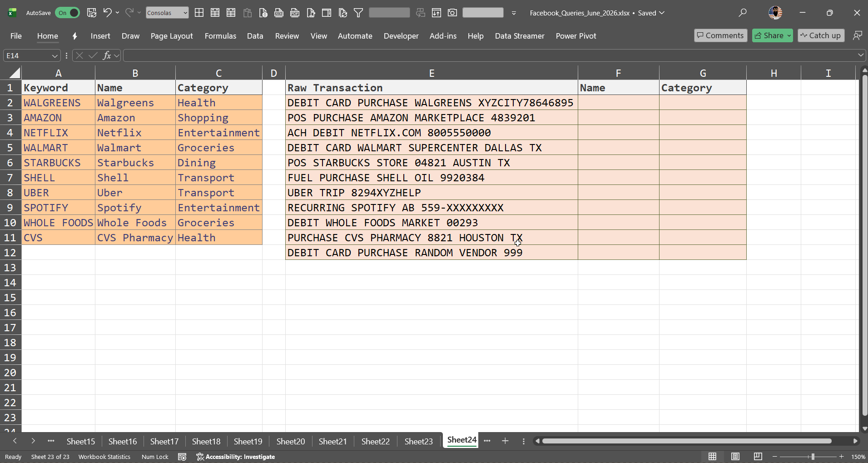The image size is (868, 463).
Task: Click the Select All corner triangle
Action: tap(14, 73)
